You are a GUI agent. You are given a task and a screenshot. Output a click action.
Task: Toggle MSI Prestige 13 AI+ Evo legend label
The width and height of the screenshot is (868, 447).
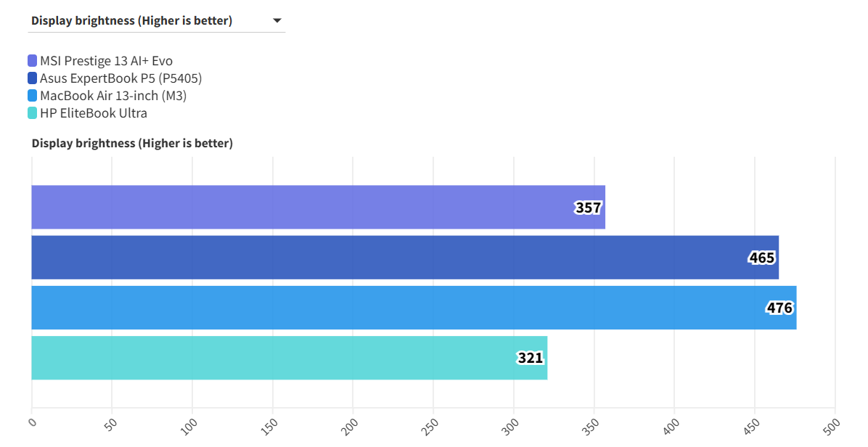[106, 61]
